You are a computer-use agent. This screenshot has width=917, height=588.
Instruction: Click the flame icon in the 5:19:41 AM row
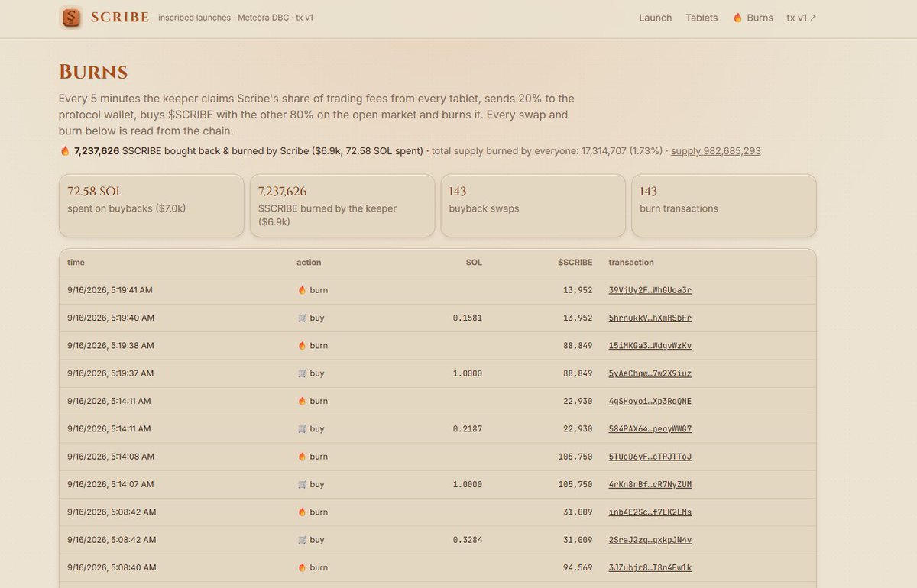click(x=302, y=290)
